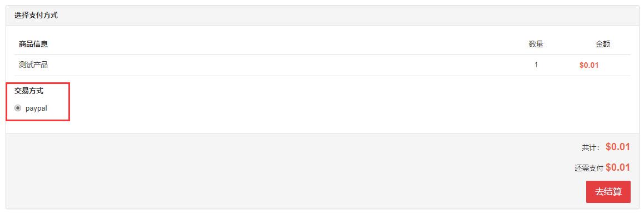Click quantity value 1 in product row
Viewport: 644px width, 213px height.
[536, 65]
